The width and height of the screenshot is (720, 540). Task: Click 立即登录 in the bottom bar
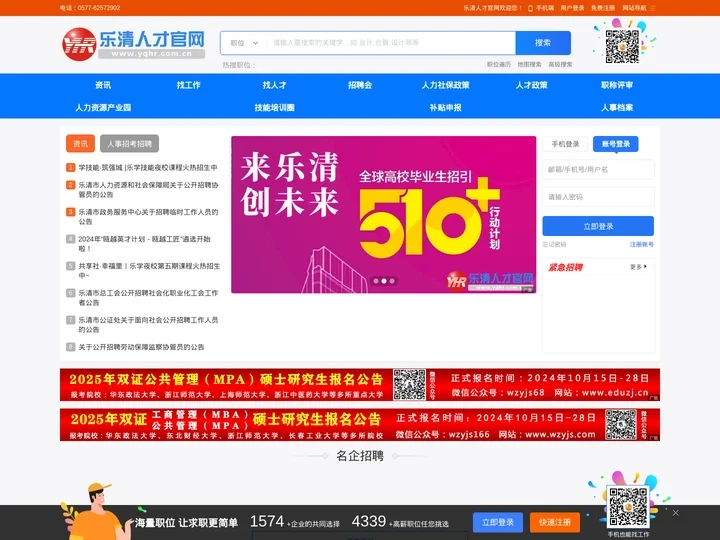pos(498,523)
